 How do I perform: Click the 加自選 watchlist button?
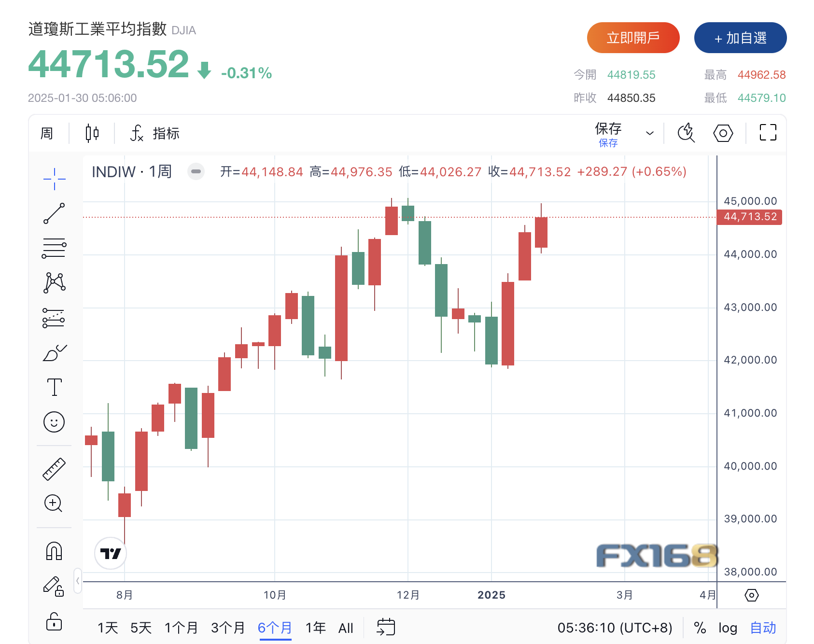click(x=740, y=38)
